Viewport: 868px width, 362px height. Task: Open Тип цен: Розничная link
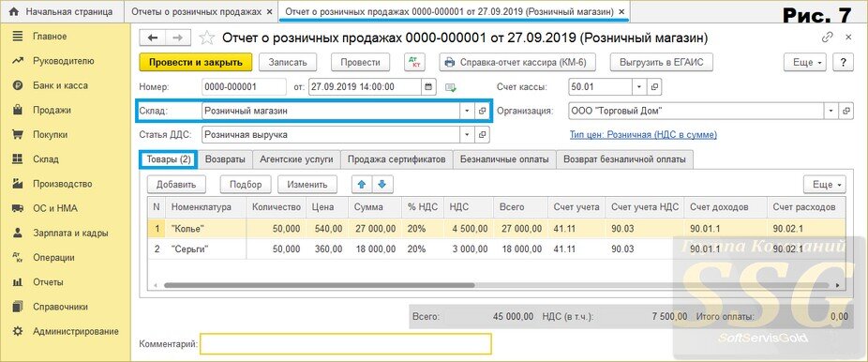pyautogui.click(x=643, y=134)
